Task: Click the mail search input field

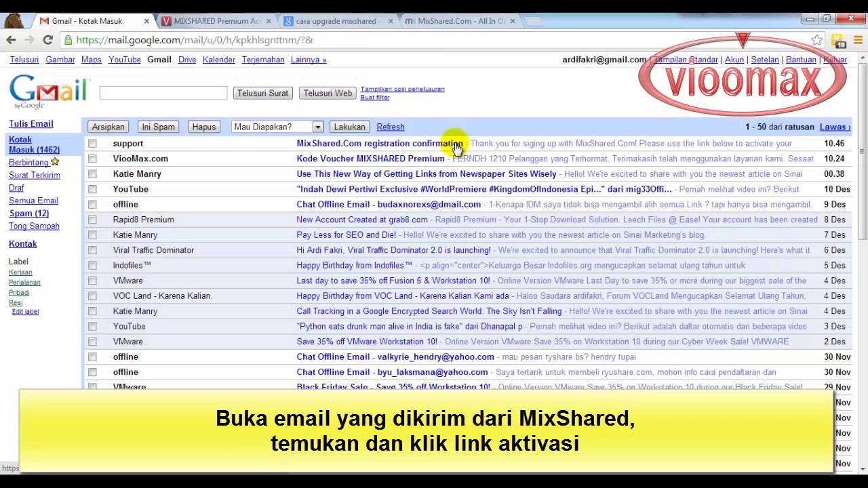Action: coord(163,93)
